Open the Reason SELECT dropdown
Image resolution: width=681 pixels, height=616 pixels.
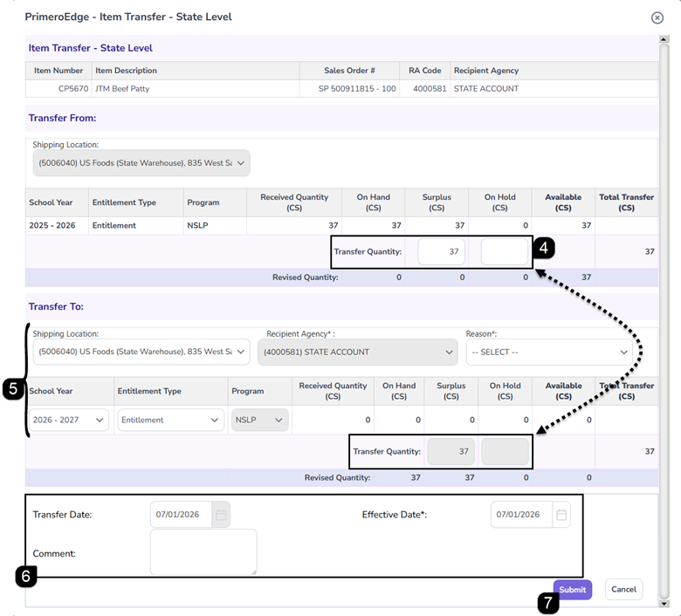(549, 352)
